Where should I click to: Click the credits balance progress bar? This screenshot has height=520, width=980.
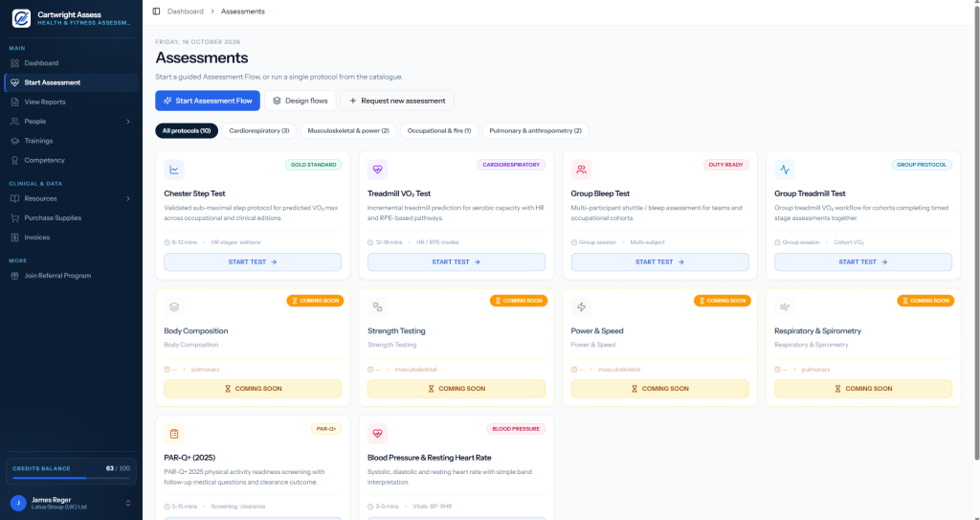click(71, 478)
